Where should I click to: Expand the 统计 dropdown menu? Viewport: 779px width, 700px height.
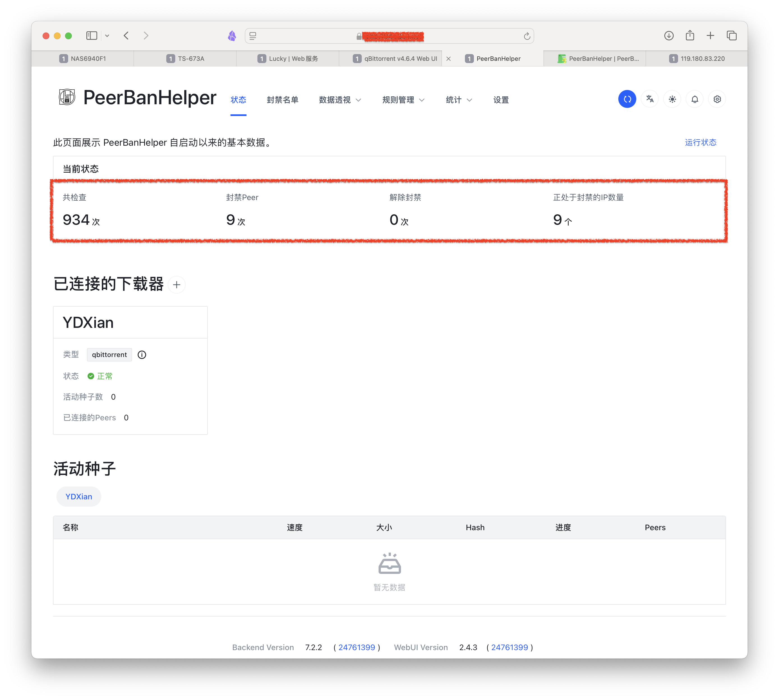[x=459, y=100]
